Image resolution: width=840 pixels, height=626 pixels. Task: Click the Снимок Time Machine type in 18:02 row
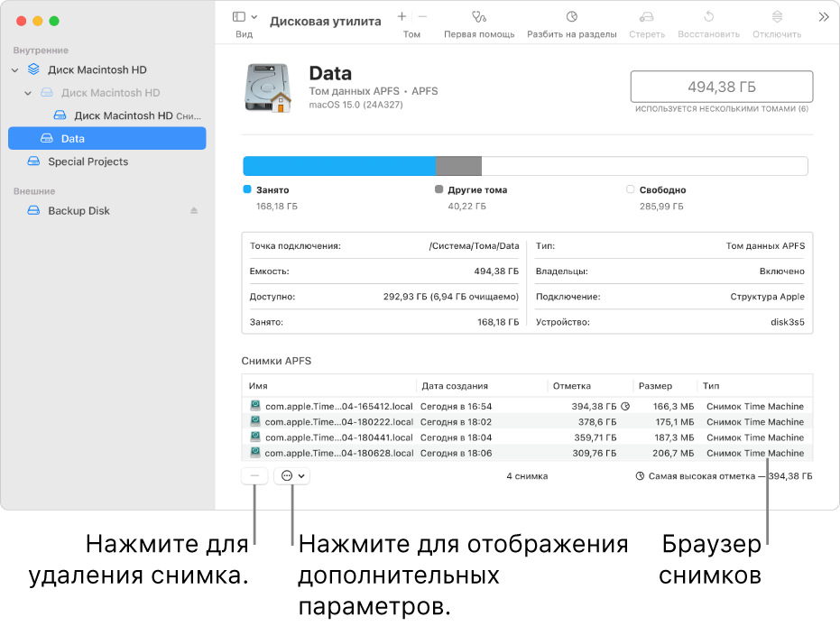pyautogui.click(x=755, y=422)
